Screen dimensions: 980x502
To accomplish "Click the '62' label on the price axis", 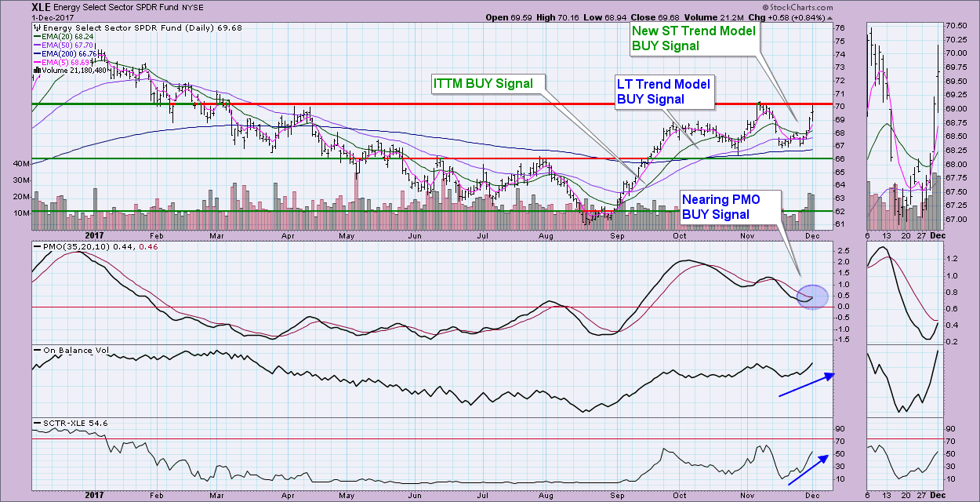I will (x=840, y=211).
